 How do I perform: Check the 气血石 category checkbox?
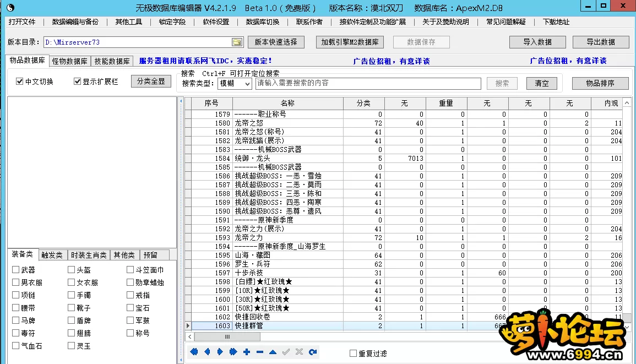coord(16,346)
